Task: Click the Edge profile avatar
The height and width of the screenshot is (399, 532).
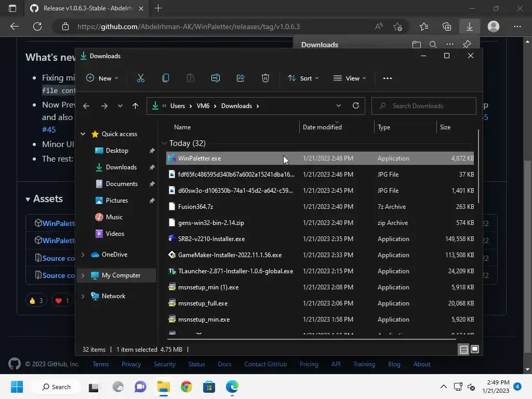Action: coord(494,26)
